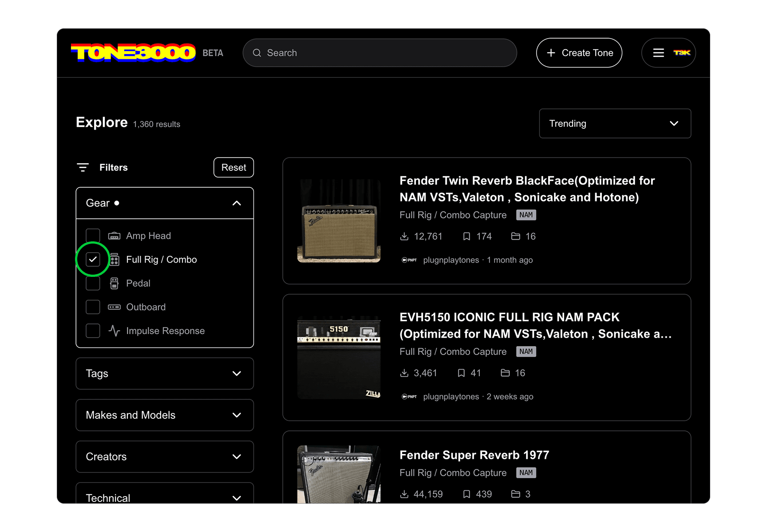Open the plugnplaytones creator link, 1 month ago
Screen dimensions: 767x532
pyautogui.click(x=451, y=260)
